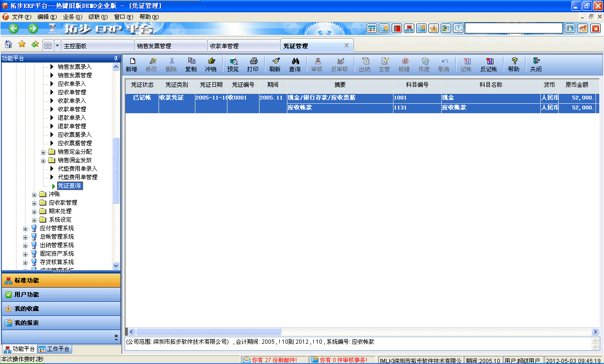The image size is (604, 364).
Task: Click the green back navigation arrow
Action: click(x=13, y=28)
